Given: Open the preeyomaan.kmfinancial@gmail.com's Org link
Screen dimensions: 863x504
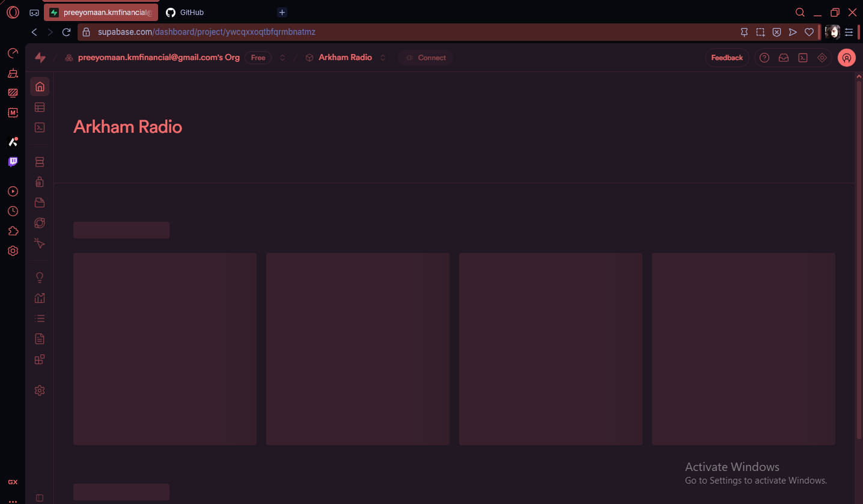Looking at the screenshot, I should pyautogui.click(x=159, y=58).
